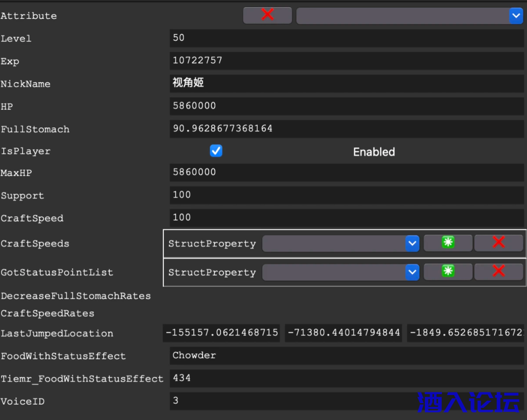
Task: Click the Level input field
Action: (346, 38)
